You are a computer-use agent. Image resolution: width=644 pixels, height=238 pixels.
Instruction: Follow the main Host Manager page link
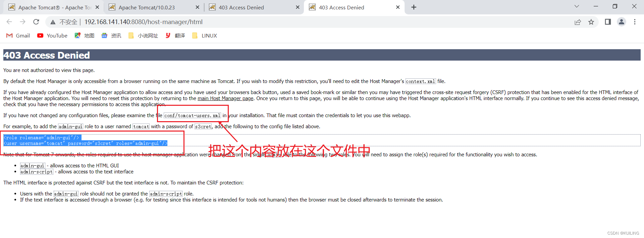[225, 98]
